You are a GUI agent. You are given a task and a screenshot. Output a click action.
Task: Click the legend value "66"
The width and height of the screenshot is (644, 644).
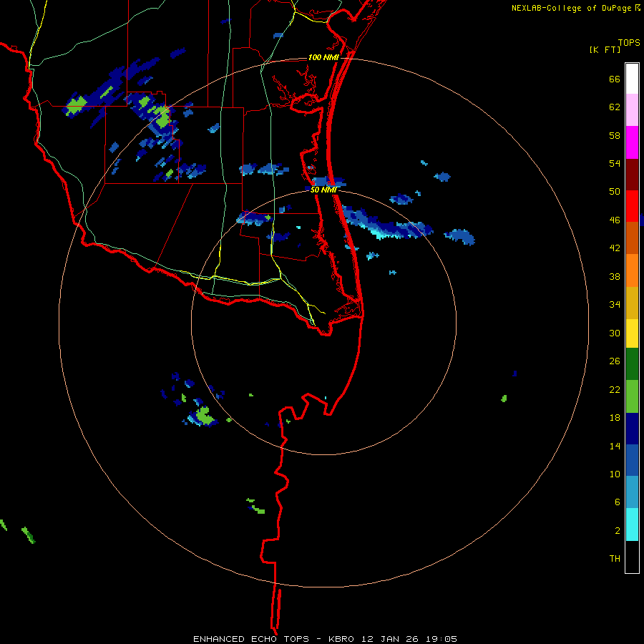coord(615,79)
